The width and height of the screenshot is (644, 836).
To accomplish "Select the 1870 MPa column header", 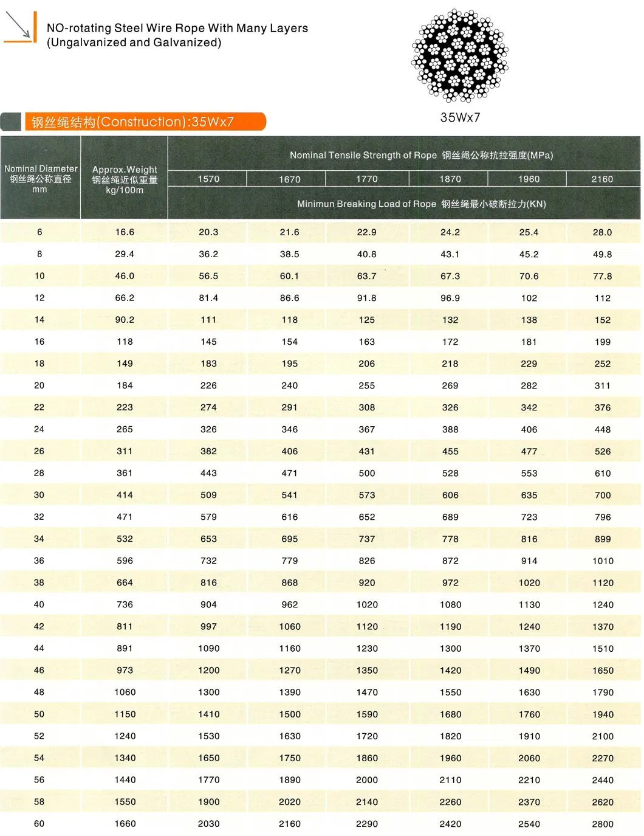I will (450, 179).
